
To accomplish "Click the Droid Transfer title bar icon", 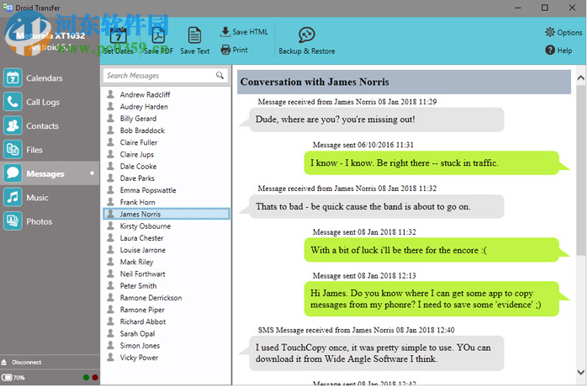I will (x=7, y=7).
